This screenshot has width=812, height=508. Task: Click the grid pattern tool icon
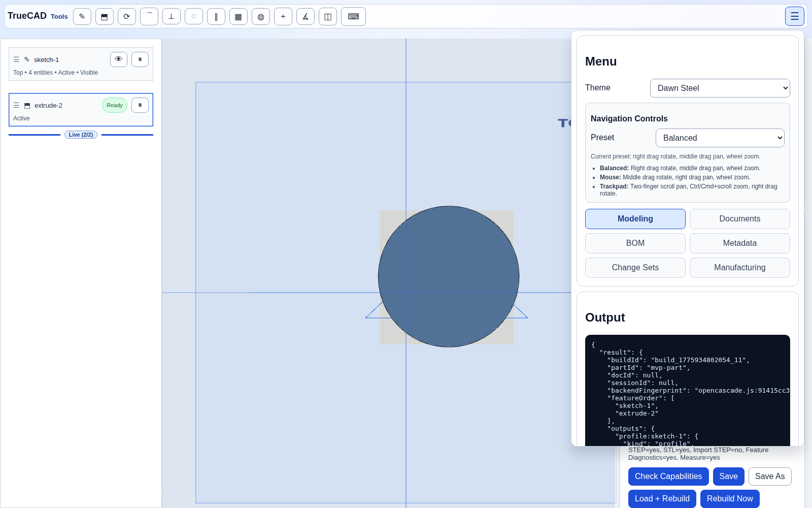pyautogui.click(x=239, y=16)
